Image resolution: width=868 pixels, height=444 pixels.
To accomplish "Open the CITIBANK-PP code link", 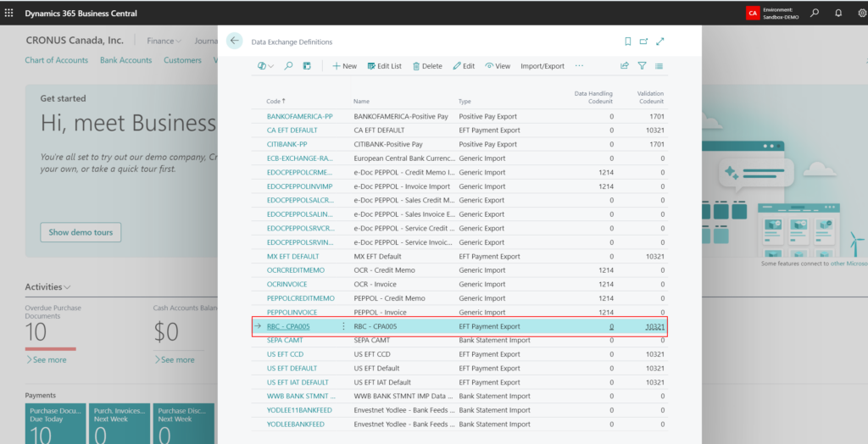I will pyautogui.click(x=288, y=144).
